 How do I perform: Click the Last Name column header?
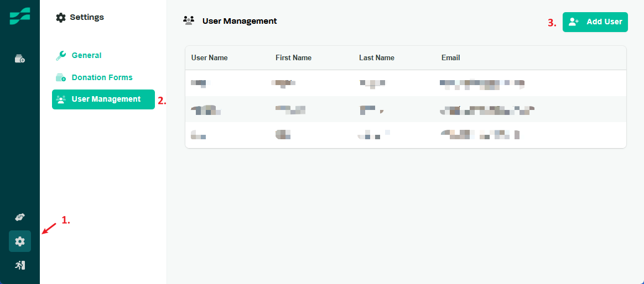click(376, 58)
